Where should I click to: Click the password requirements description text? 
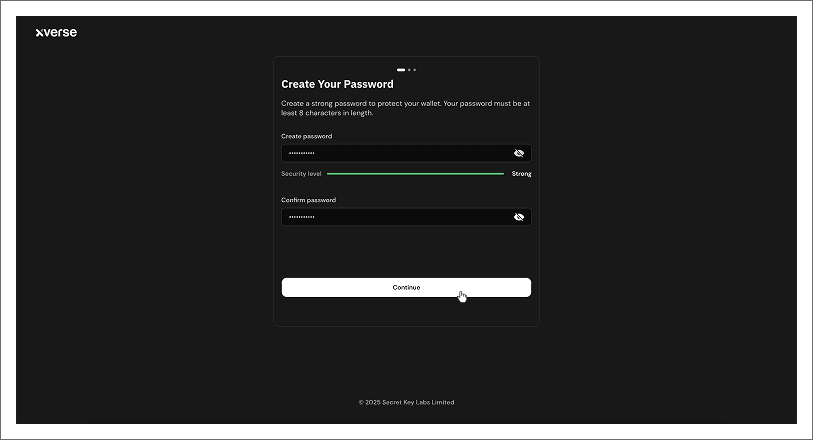tap(405, 108)
